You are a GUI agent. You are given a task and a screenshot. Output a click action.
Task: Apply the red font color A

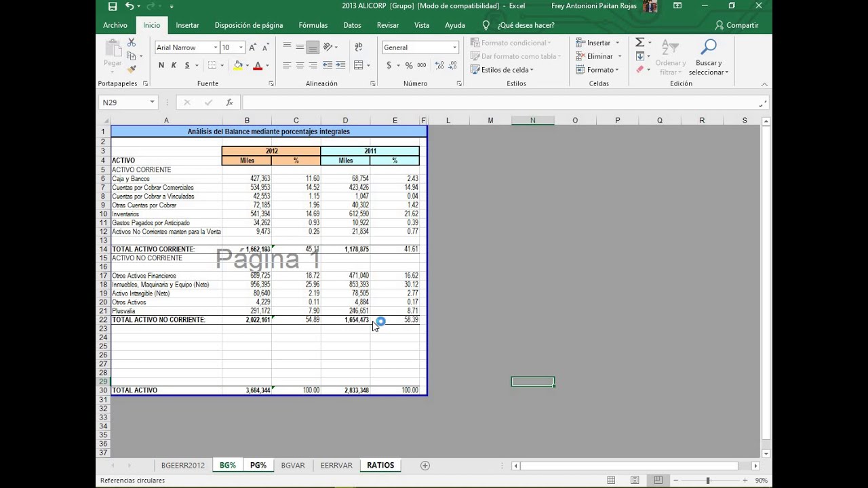258,65
